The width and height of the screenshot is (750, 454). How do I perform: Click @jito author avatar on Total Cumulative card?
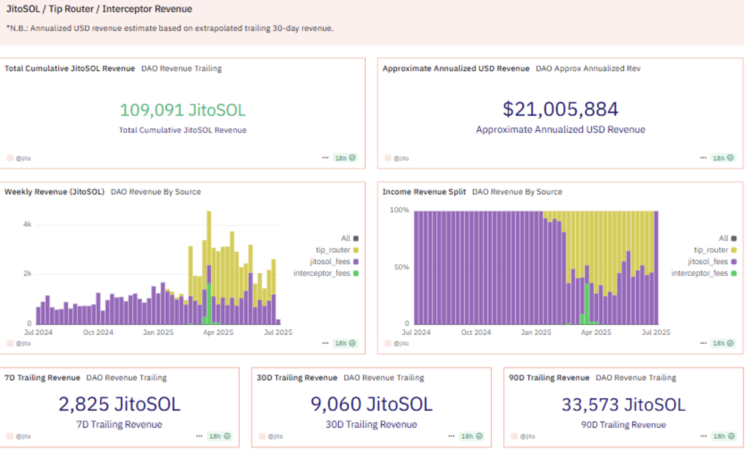click(10, 158)
